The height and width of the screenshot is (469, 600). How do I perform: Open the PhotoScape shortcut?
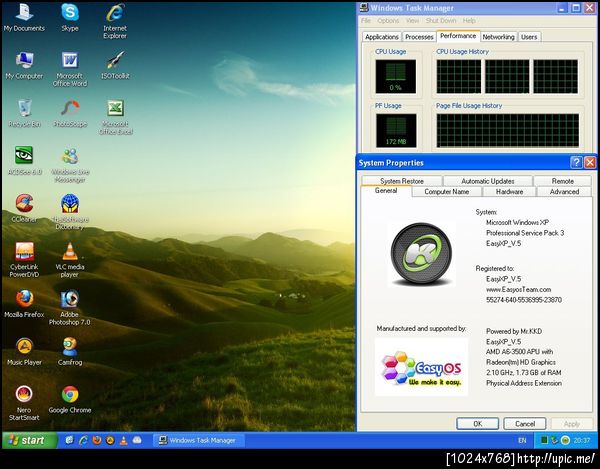tap(70, 113)
